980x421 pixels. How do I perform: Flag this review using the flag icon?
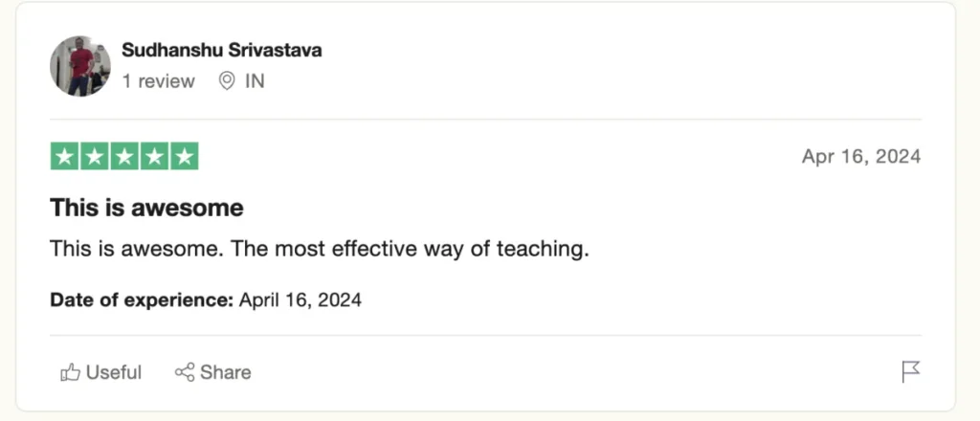tap(911, 372)
